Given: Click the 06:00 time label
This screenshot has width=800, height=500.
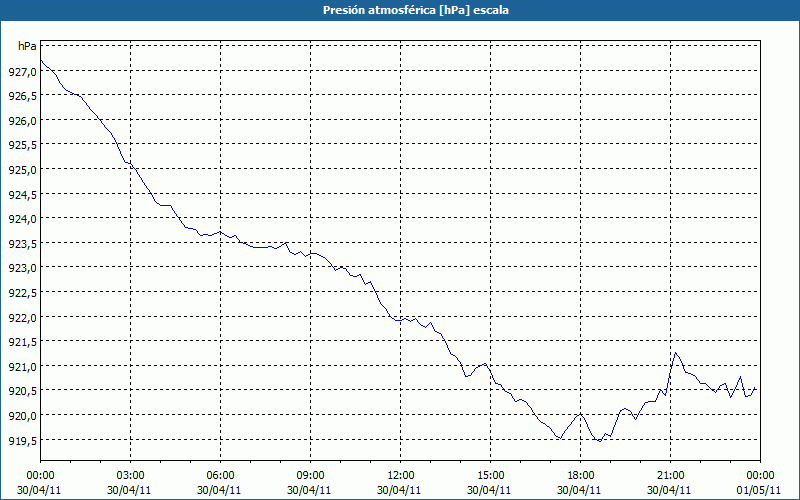Looking at the screenshot, I should click(220, 476).
